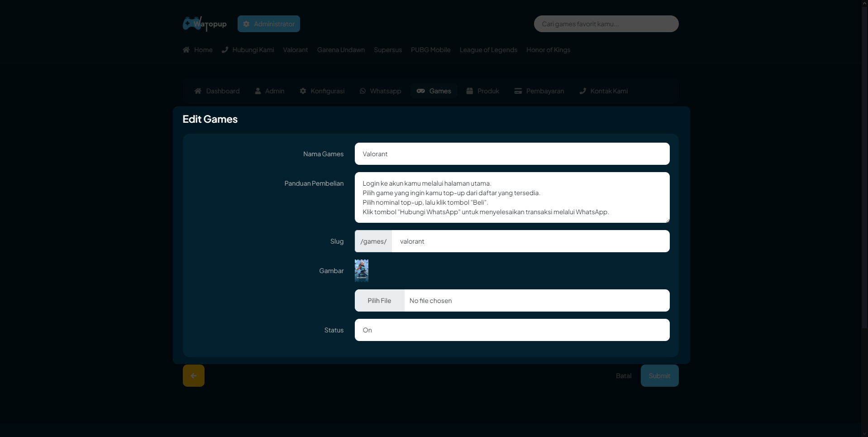
Task: Click the "Nama Games" label
Action: (323, 154)
